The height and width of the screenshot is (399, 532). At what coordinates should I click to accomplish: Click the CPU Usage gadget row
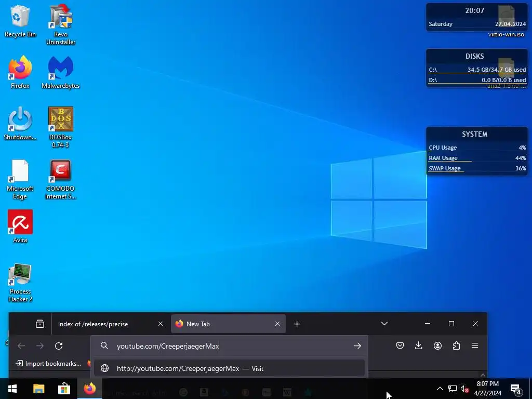(x=477, y=148)
